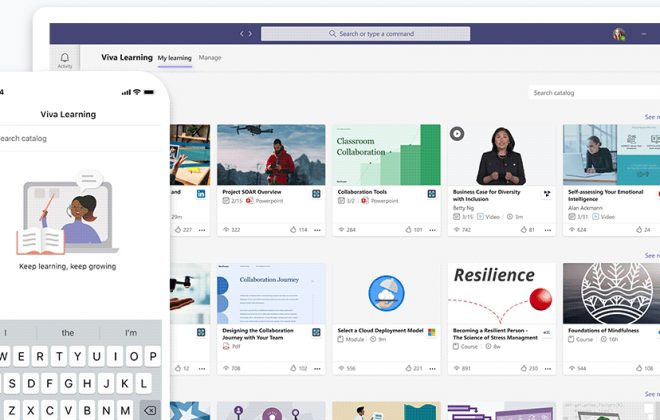Tap the phone Search catalog field

click(80, 138)
